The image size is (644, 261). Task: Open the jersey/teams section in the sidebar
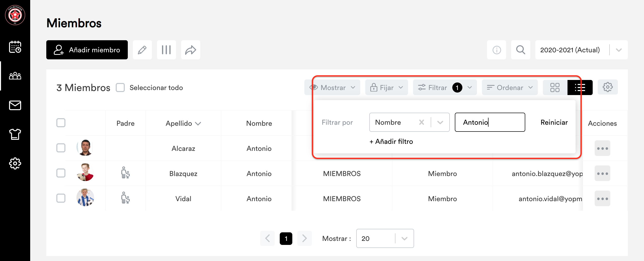tap(15, 134)
